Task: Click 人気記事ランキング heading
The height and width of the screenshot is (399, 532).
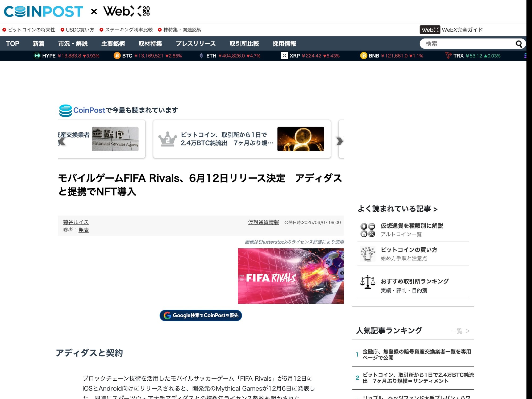Action: point(389,331)
